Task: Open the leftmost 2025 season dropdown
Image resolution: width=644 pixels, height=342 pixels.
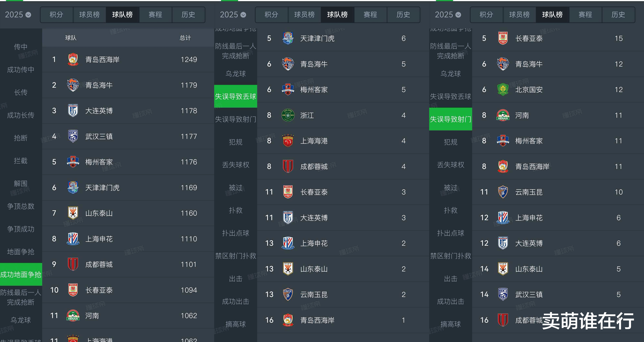Action: pyautogui.click(x=18, y=15)
